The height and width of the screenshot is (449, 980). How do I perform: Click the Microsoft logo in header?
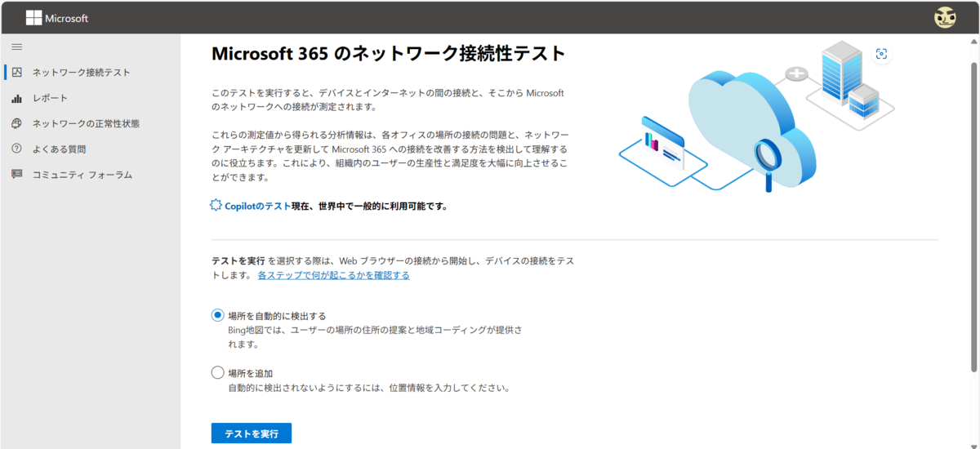tap(33, 18)
